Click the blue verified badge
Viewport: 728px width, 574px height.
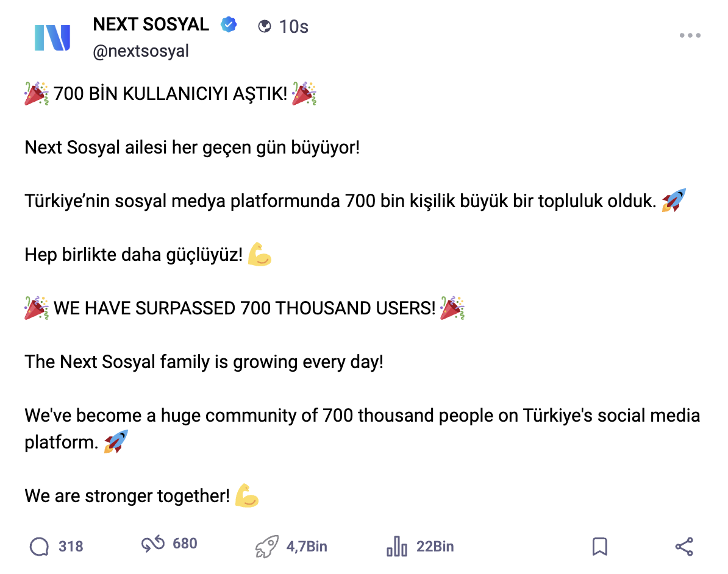coord(229,25)
